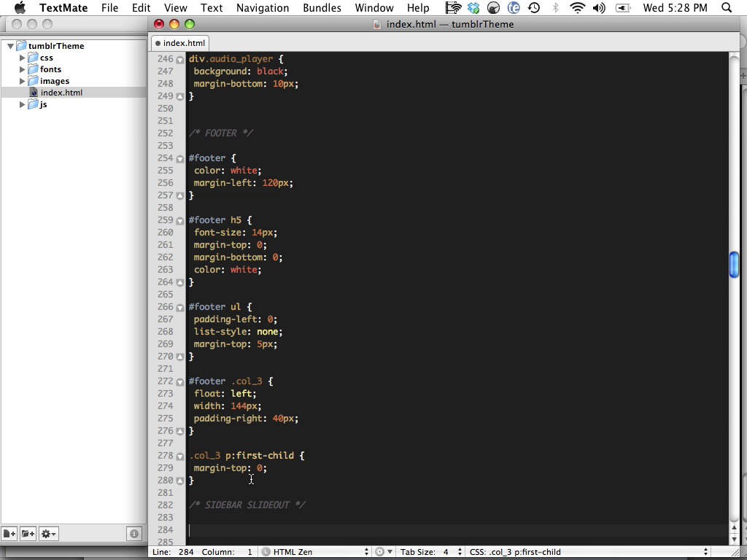Image resolution: width=747 pixels, height=560 pixels.
Task: Click line number 284 in gutter
Action: (165, 529)
